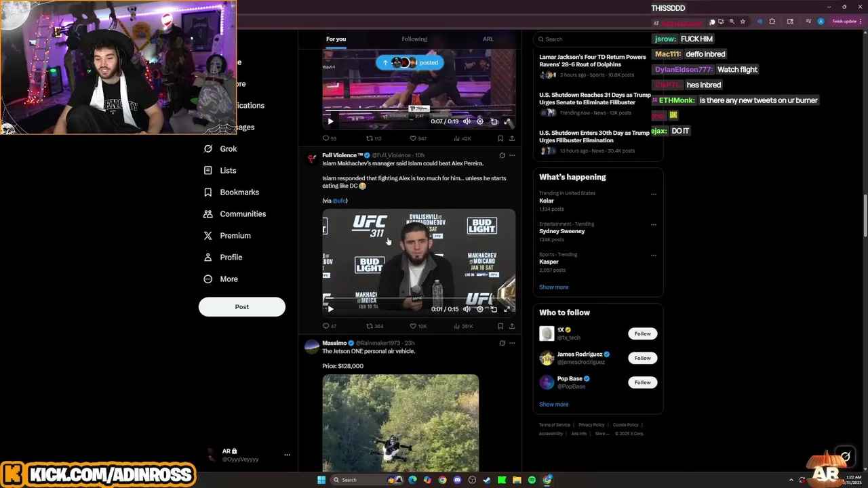Image resolution: width=868 pixels, height=488 pixels.
Task: Mute the Makhachev UFC video
Action: pos(467,309)
